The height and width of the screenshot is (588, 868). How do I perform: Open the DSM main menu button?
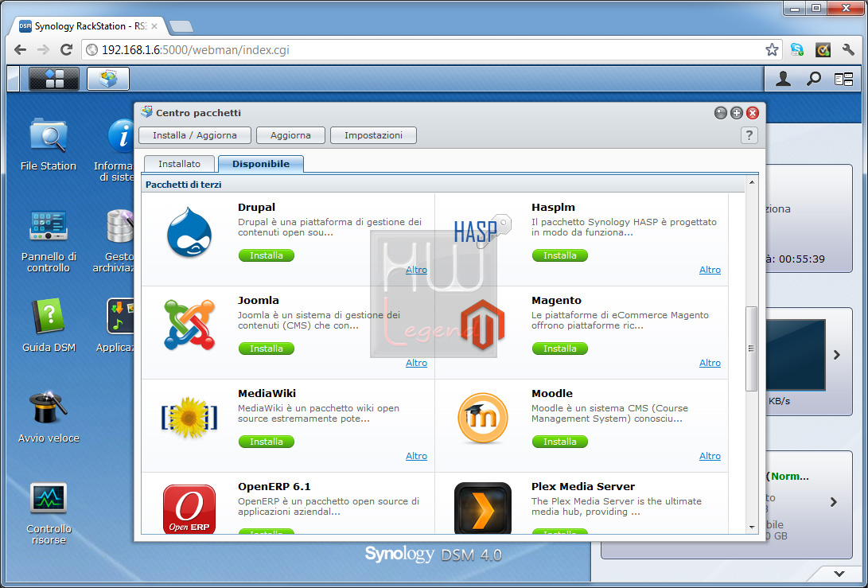(53, 79)
